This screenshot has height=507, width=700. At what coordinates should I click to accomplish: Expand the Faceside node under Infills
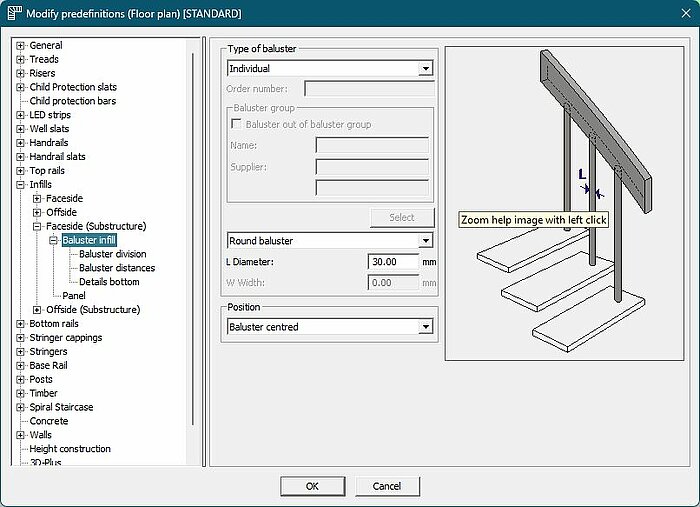(37, 199)
